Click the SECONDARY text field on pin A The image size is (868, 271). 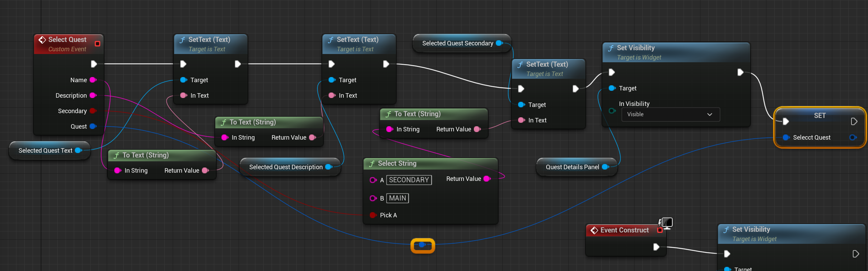pos(409,180)
